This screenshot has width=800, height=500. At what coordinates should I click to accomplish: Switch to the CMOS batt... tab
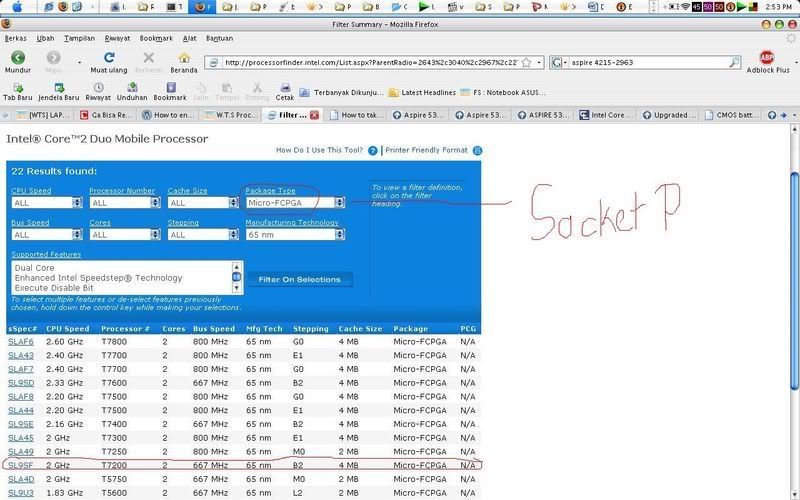click(x=733, y=115)
